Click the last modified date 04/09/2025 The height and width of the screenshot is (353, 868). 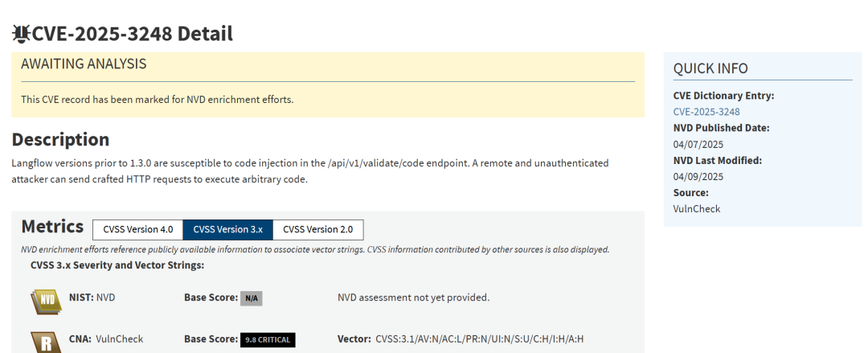(x=698, y=177)
